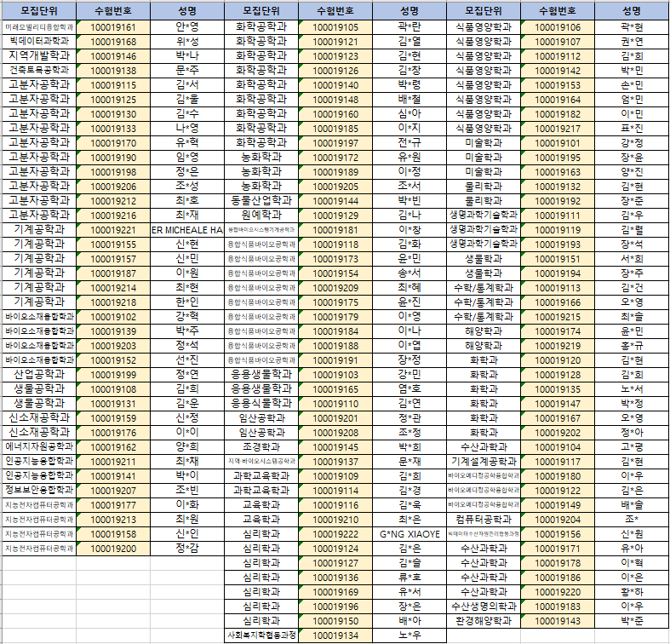This screenshot has width=670, height=644.
Task: Select the 원예학과 department cell
Action: point(261,216)
